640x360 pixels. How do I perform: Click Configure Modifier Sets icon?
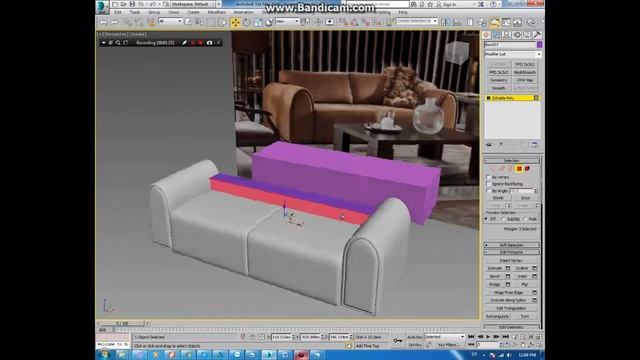pos(535,145)
